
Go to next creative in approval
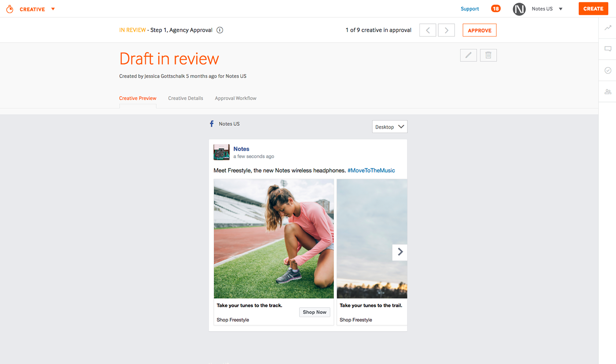[x=446, y=30]
